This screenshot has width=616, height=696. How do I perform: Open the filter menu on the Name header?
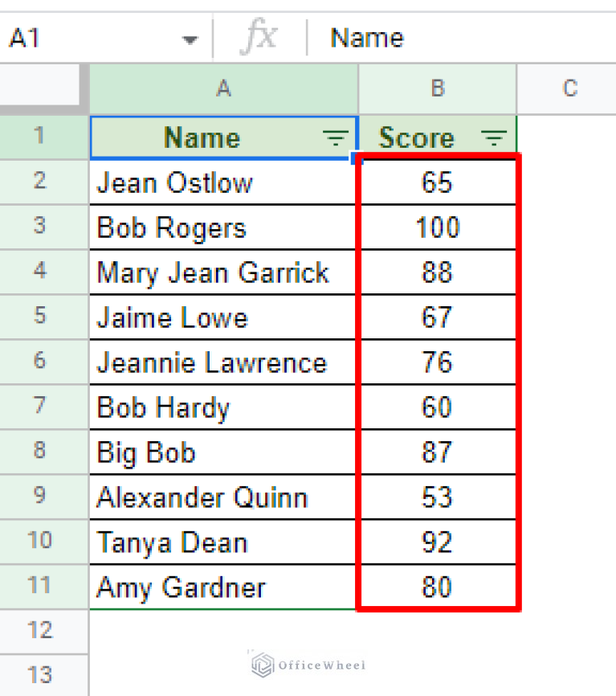coord(335,137)
